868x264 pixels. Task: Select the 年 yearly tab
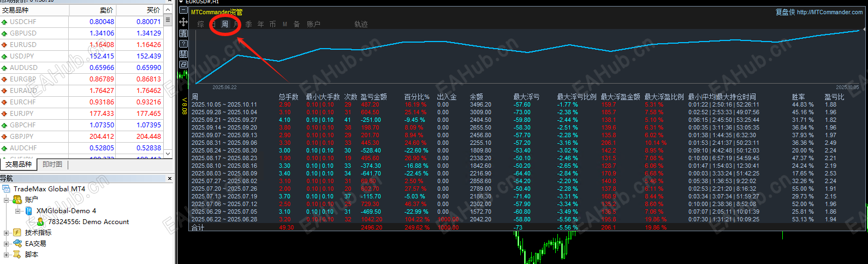tap(260, 24)
